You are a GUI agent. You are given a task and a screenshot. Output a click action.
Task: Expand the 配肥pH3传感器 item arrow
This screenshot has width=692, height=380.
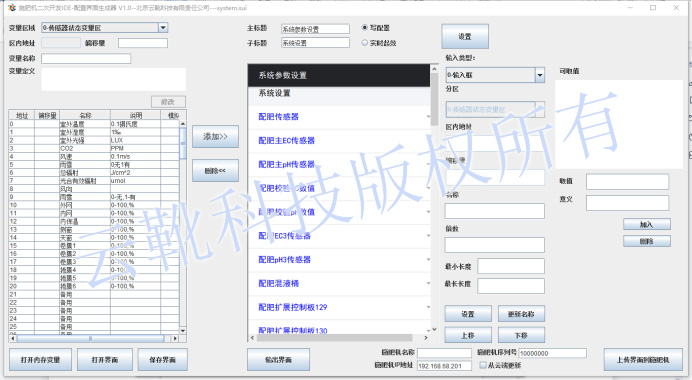[428, 260]
